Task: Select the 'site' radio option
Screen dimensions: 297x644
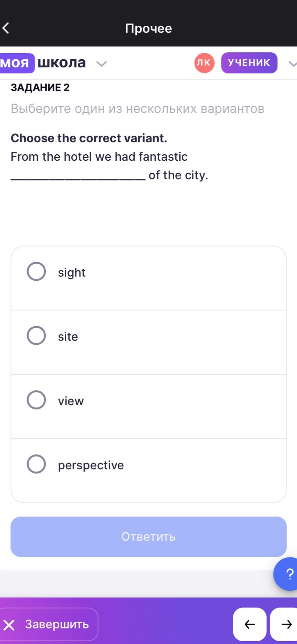Action: pyautogui.click(x=36, y=335)
